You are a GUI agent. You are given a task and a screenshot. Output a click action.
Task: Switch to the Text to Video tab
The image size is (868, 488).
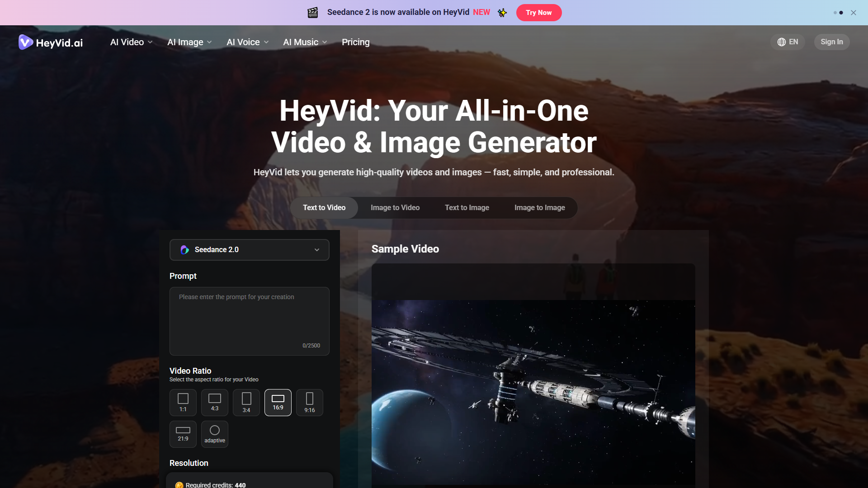(x=324, y=208)
